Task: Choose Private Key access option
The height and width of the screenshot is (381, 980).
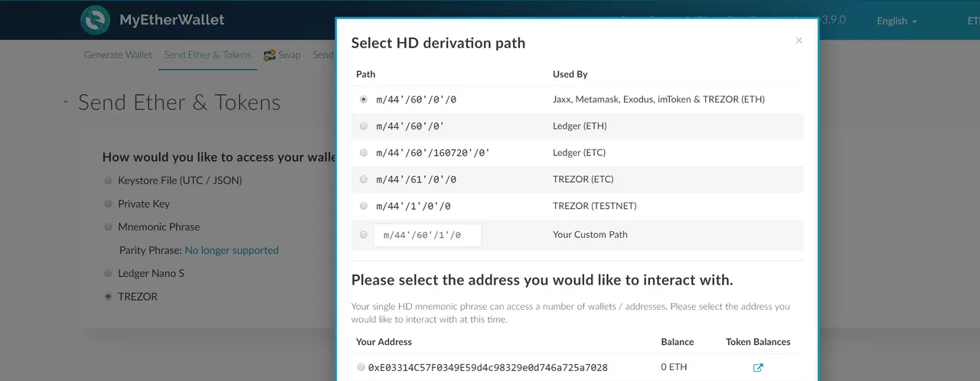Action: coord(108,204)
